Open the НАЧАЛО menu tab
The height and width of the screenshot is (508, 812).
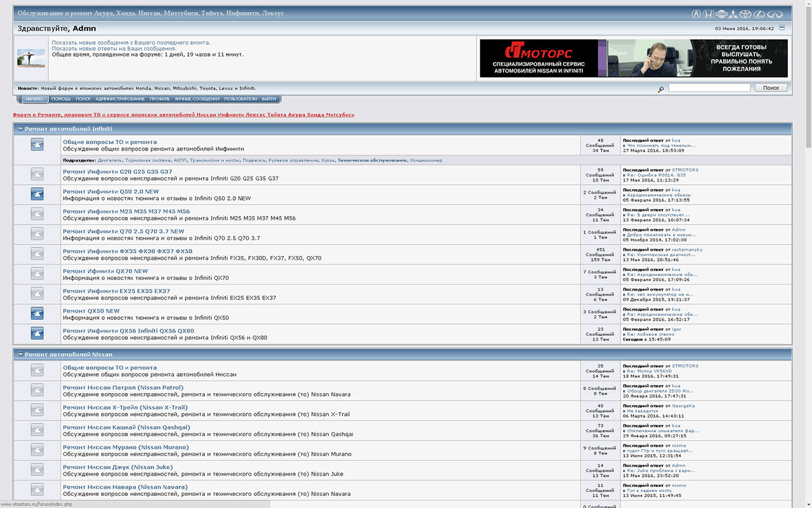35,99
